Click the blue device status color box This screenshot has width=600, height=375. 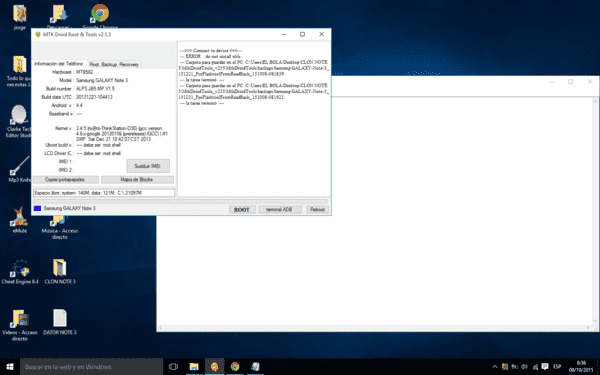pyautogui.click(x=37, y=209)
